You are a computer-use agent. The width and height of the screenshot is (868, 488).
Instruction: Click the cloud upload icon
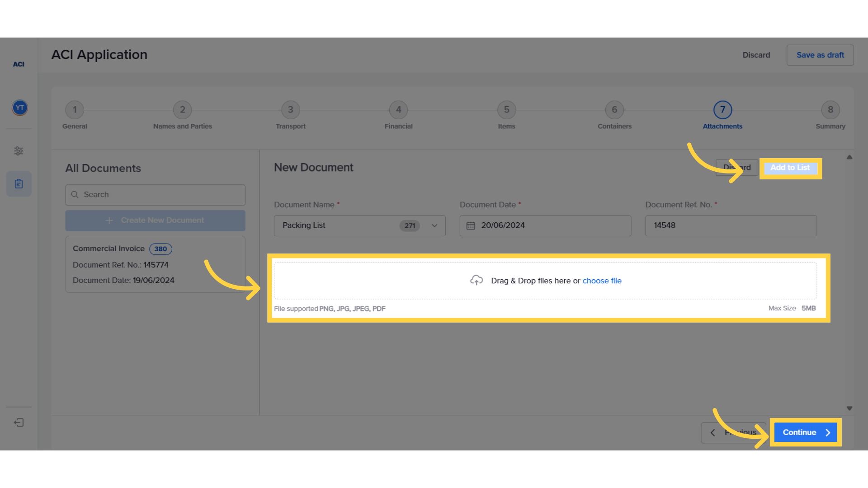[476, 281]
